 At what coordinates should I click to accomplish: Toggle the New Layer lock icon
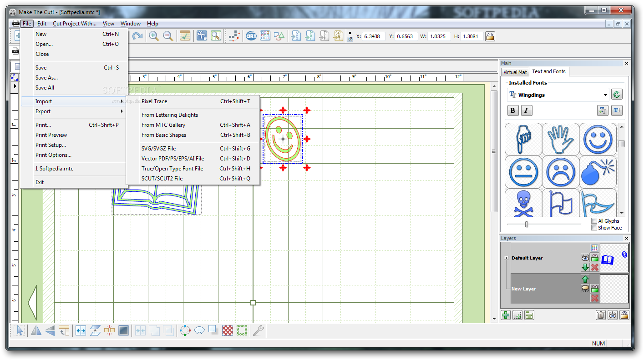pos(594,289)
